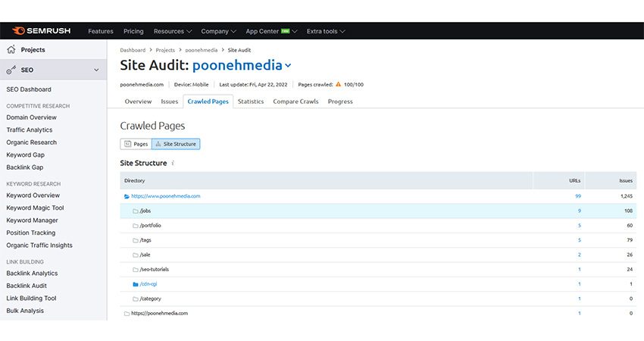Select the Crawled Pages tab
Image resolution: width=644 pixels, height=341 pixels.
tap(208, 102)
